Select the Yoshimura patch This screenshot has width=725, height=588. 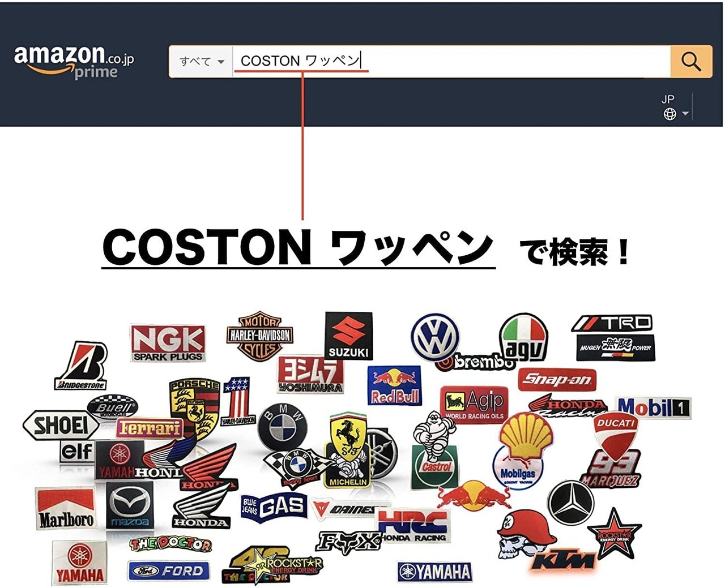coord(310,374)
